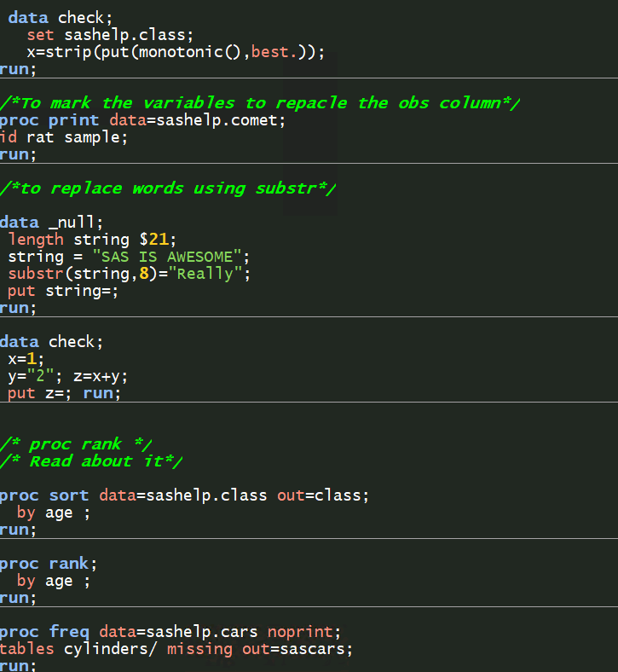Select the comment "To mark the variables to repacle the obs column"
Image resolution: width=618 pixels, height=672 pixels.
(x=259, y=103)
